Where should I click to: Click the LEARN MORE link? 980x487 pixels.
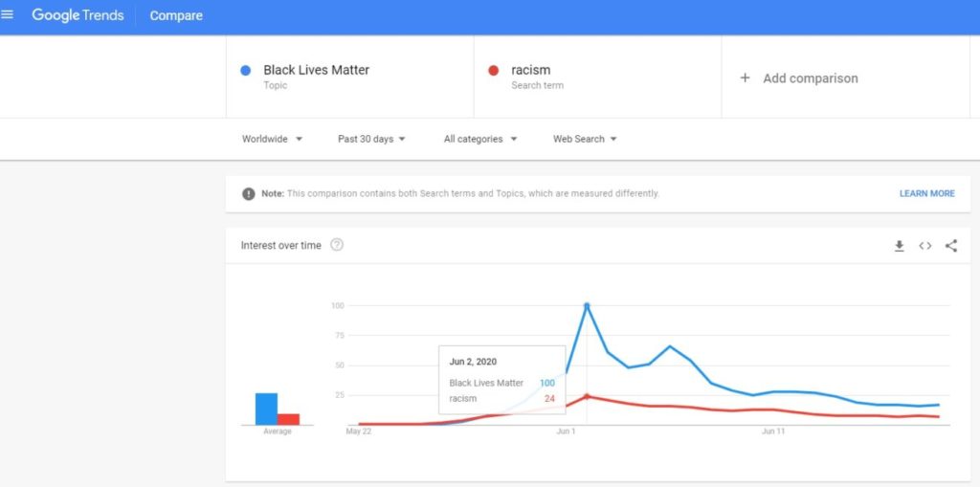(x=926, y=194)
